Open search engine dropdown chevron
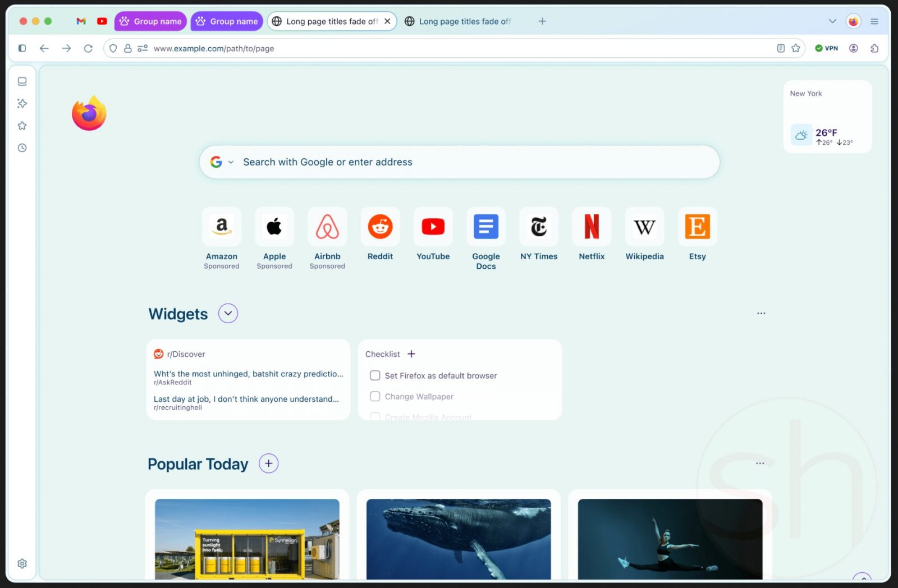Image resolution: width=898 pixels, height=588 pixels. 231,162
